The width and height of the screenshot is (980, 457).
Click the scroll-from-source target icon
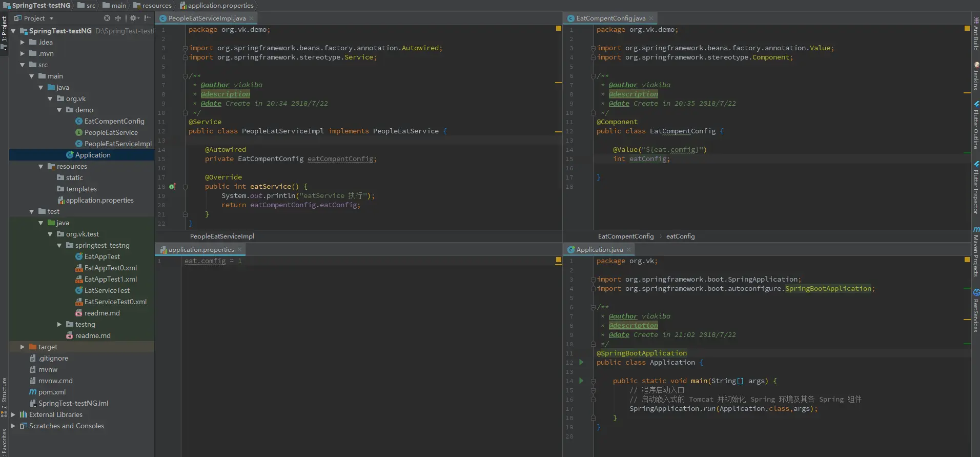tap(107, 18)
